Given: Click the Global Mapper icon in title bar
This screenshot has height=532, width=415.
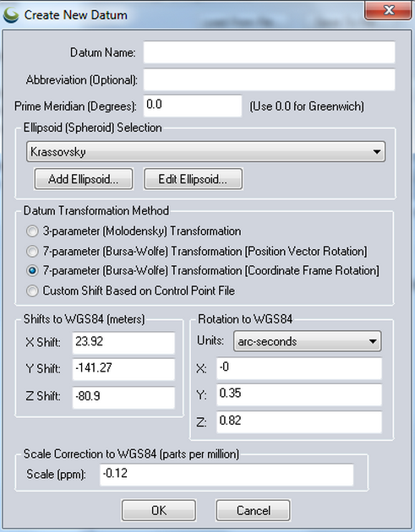Looking at the screenshot, I should coord(10,15).
